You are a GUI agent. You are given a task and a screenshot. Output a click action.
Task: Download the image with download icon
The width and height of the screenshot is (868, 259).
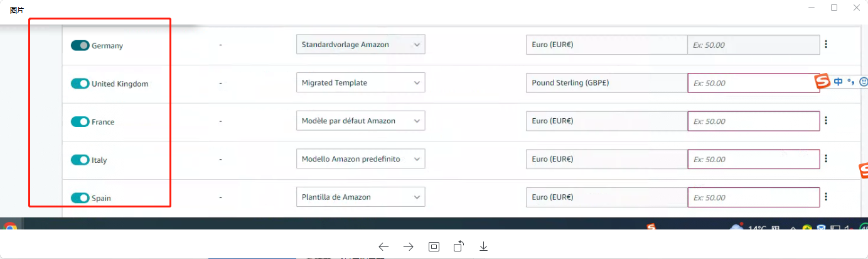tap(483, 246)
